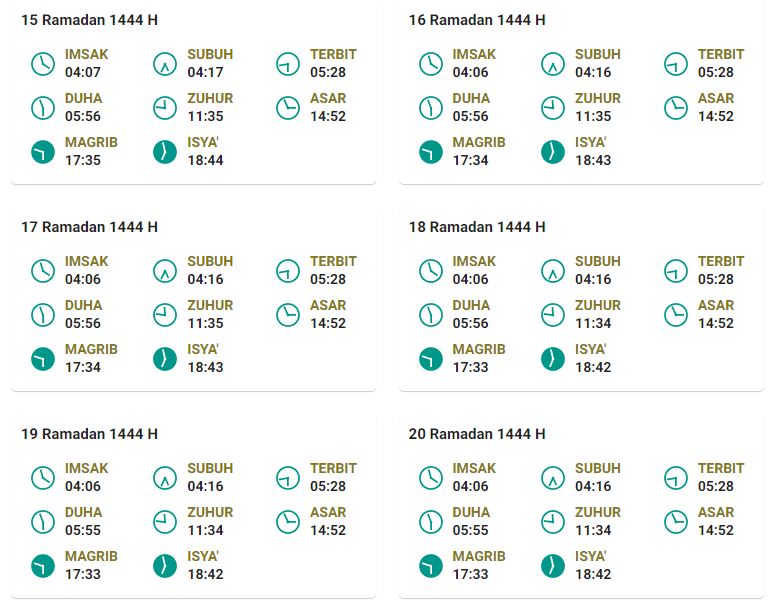
Task: Click the filled MAGRIB clock icon for 15 Ramadan
Action: (43, 152)
